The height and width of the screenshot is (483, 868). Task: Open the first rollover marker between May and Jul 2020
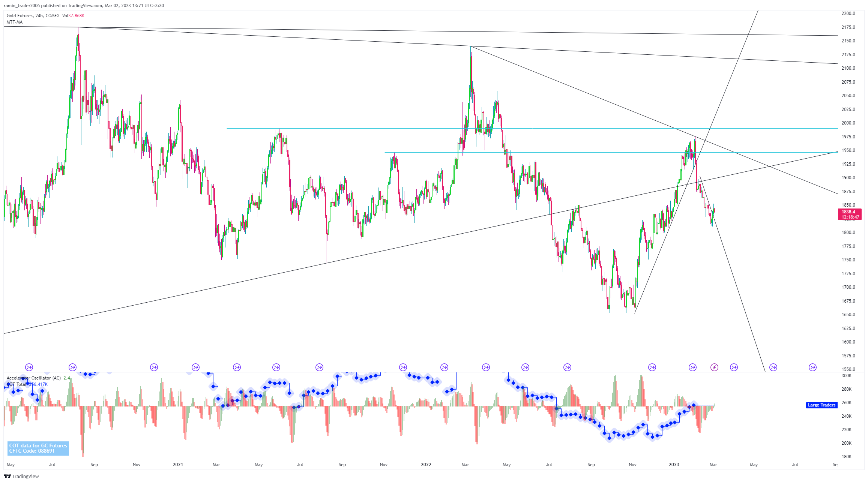pyautogui.click(x=29, y=367)
